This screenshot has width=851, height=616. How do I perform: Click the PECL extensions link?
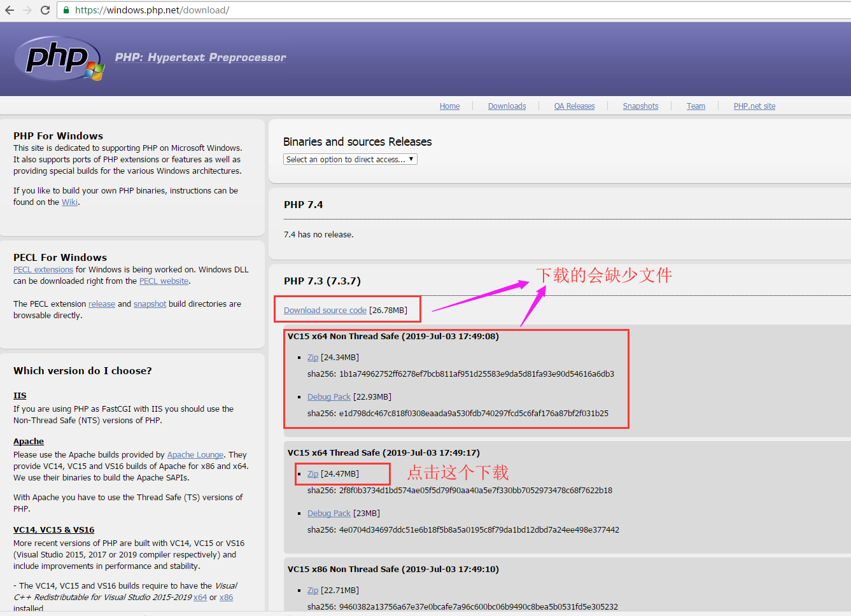tap(43, 269)
